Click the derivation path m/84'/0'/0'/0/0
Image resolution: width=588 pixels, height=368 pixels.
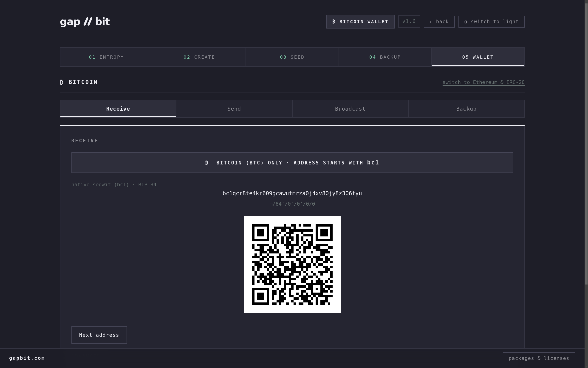[x=292, y=204]
